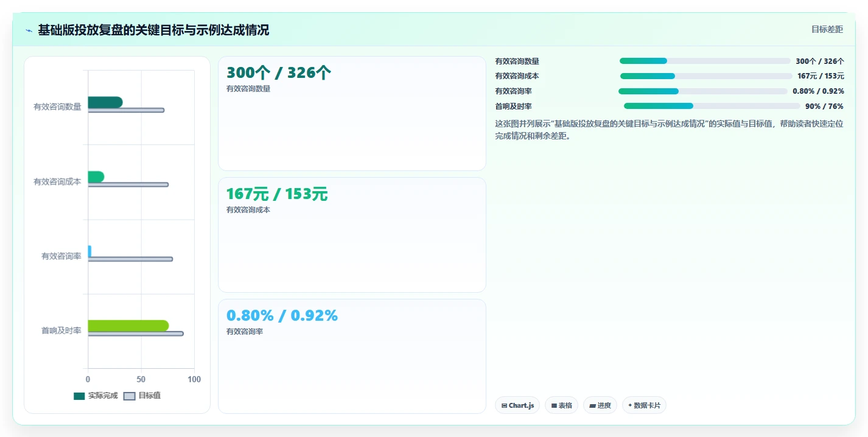This screenshot has height=437, width=868.
Task: Click the gray target bar for 有效咨询率
Action: pos(130,259)
